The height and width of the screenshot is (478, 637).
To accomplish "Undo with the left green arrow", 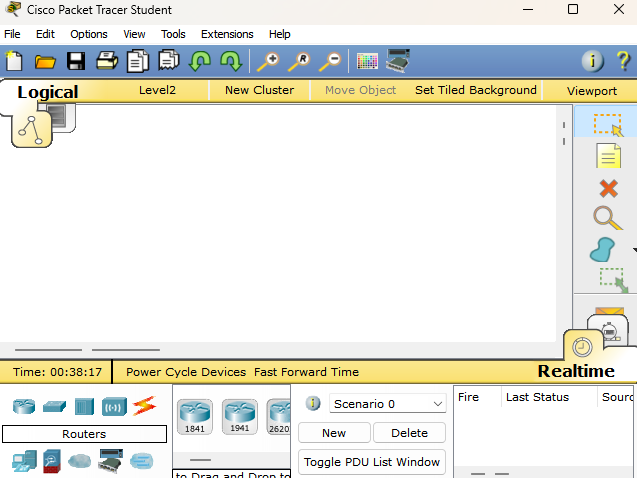I will [199, 61].
